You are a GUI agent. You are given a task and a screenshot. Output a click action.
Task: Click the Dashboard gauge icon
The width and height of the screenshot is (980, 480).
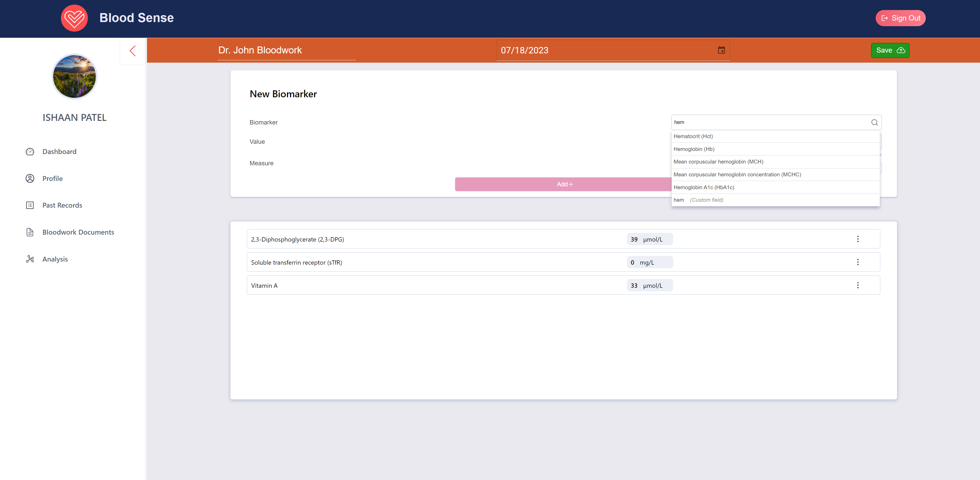(30, 152)
